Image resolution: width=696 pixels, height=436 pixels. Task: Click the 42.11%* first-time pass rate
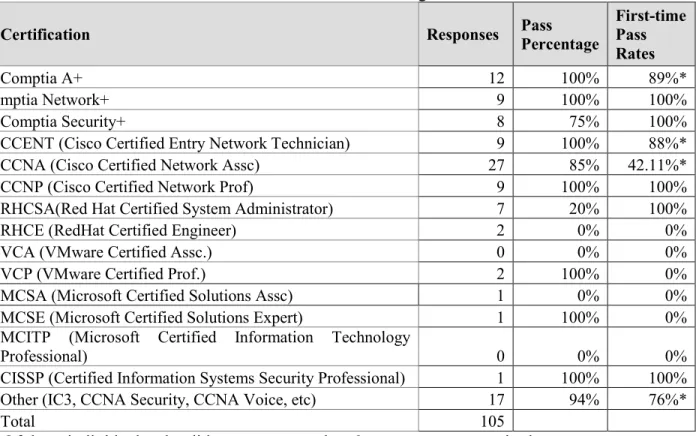pos(657,165)
